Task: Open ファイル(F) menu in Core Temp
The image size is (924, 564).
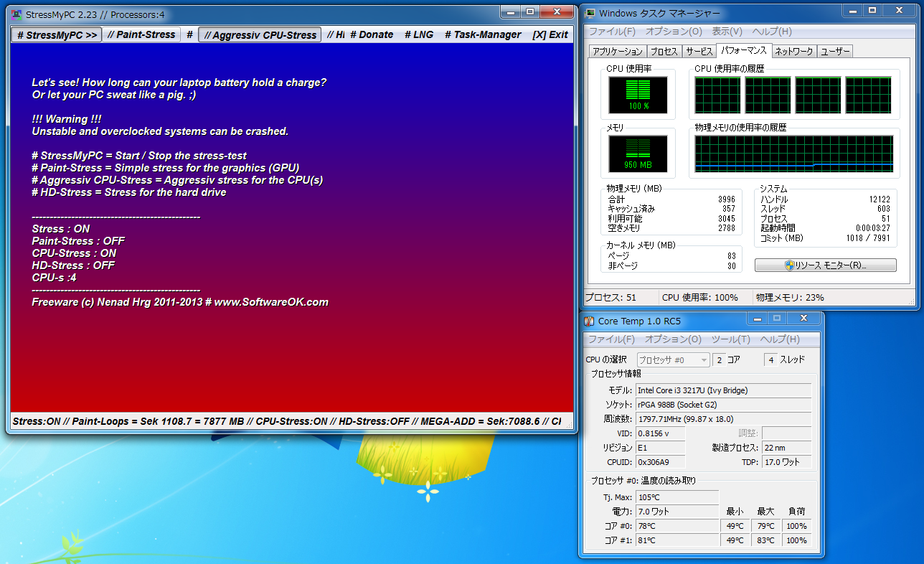Action: click(612, 339)
